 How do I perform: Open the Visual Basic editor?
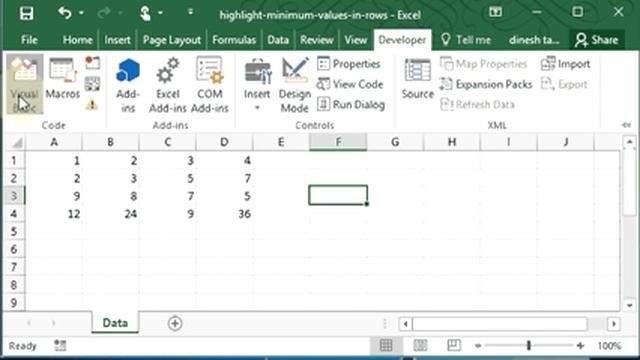pyautogui.click(x=24, y=84)
